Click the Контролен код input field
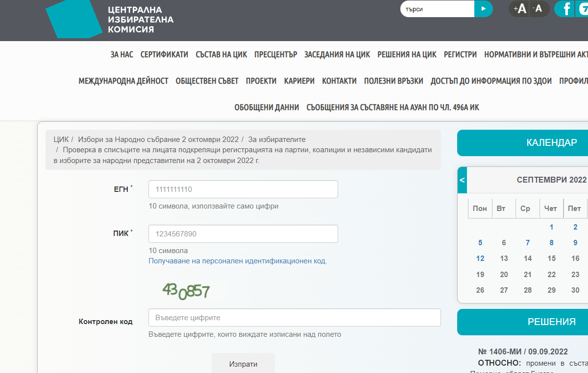588x373 pixels. 294,318
